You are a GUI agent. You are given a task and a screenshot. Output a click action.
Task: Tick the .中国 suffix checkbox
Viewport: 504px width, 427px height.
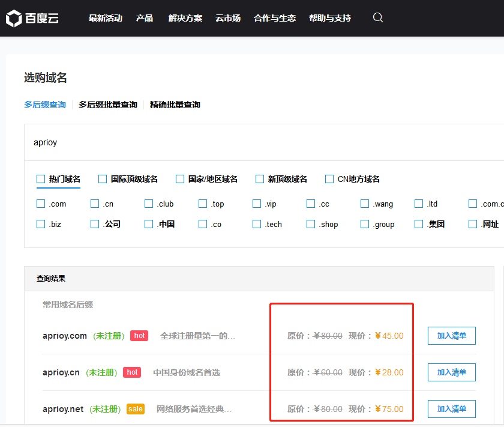click(x=149, y=224)
